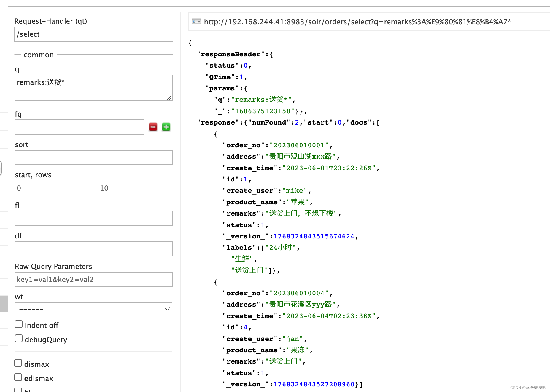Image resolution: width=550 pixels, height=392 pixels.
Task: Click the "start, rows" label
Action: coord(33,175)
